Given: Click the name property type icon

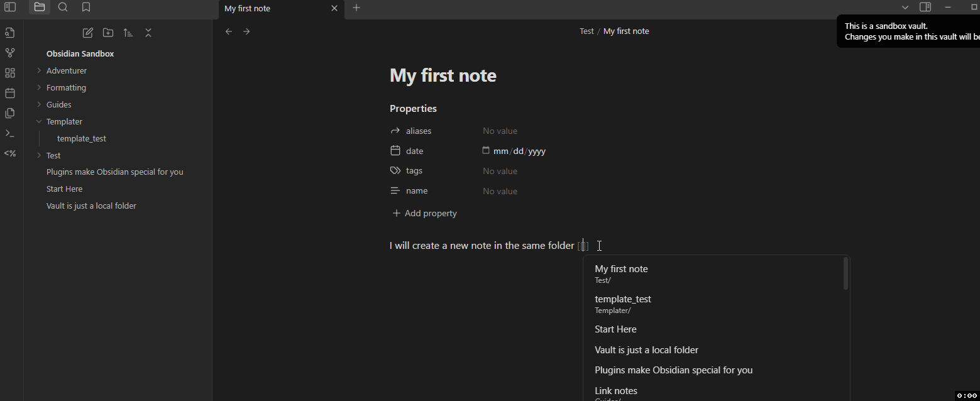Looking at the screenshot, I should point(395,190).
